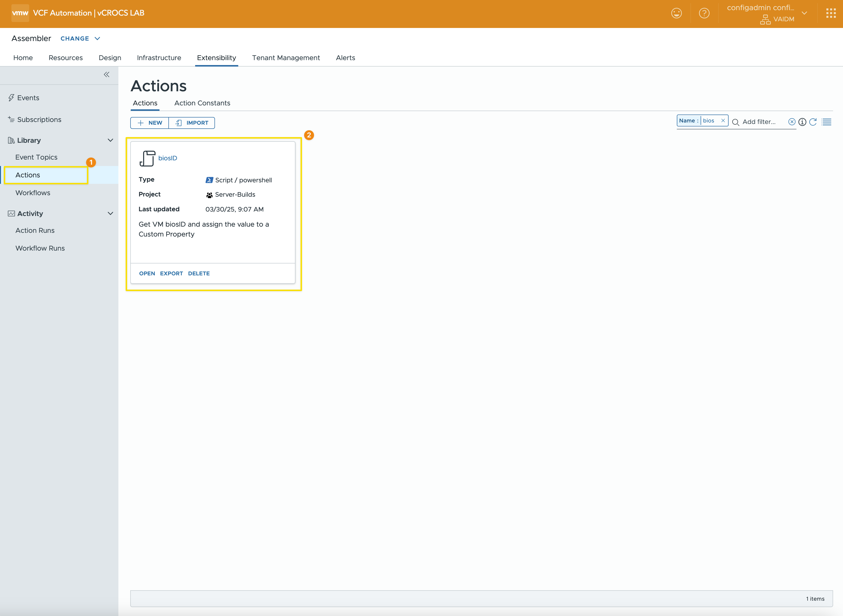Collapse the sidebar with double-chevron icon

(x=107, y=74)
